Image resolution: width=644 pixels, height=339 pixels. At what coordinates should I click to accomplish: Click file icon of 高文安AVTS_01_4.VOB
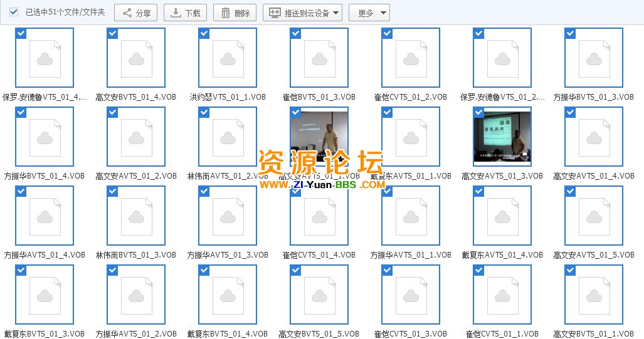click(594, 137)
